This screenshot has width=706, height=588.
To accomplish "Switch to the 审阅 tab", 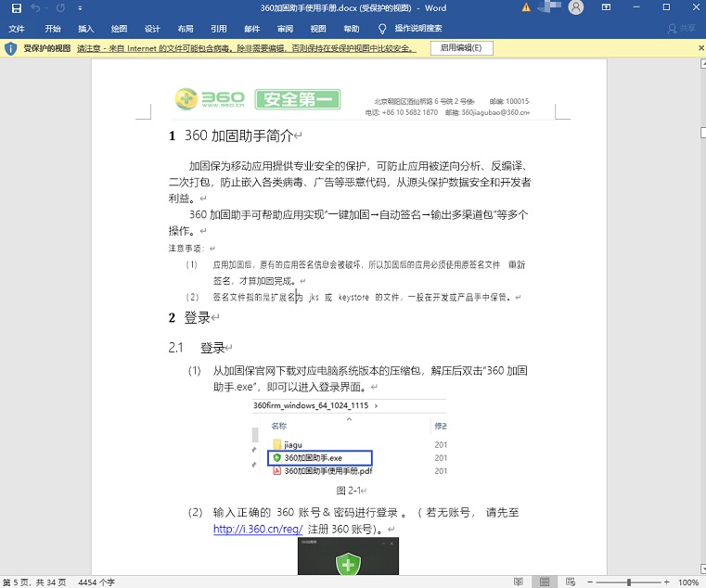I will 285,29.
